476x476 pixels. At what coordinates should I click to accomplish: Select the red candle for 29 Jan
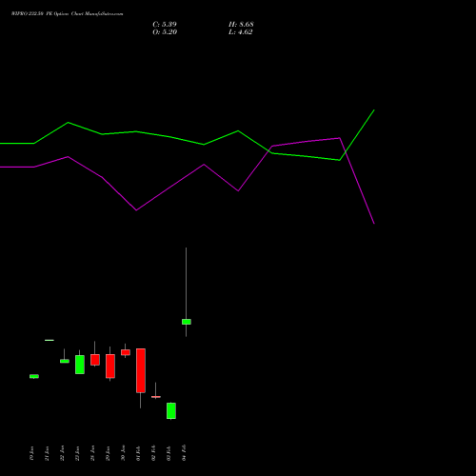pos(110,367)
